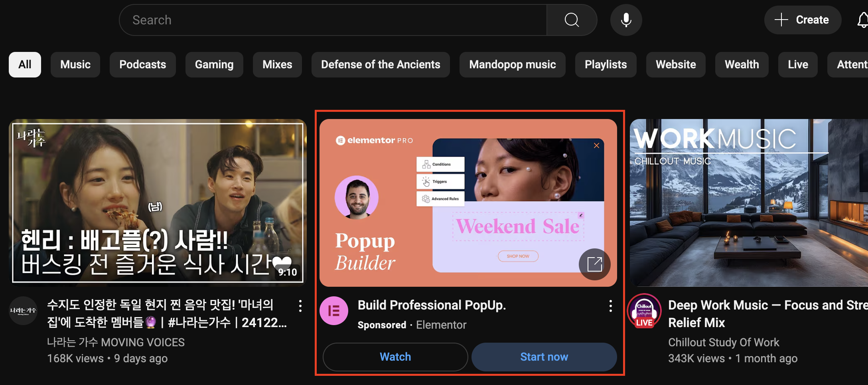Visit 나라는 가수 MOVING VOICES channel name
868x385 pixels.
(116, 342)
